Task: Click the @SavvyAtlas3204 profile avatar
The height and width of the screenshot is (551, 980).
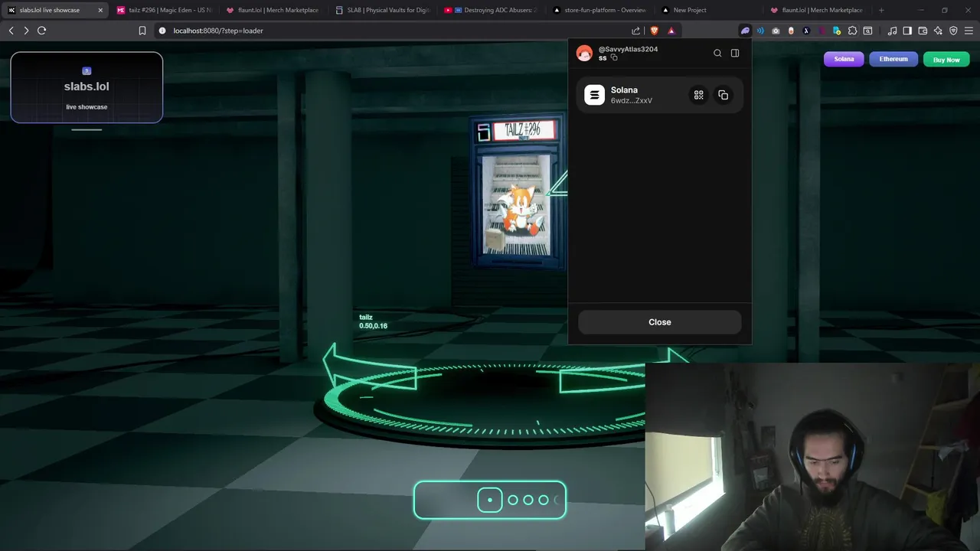Action: (584, 54)
